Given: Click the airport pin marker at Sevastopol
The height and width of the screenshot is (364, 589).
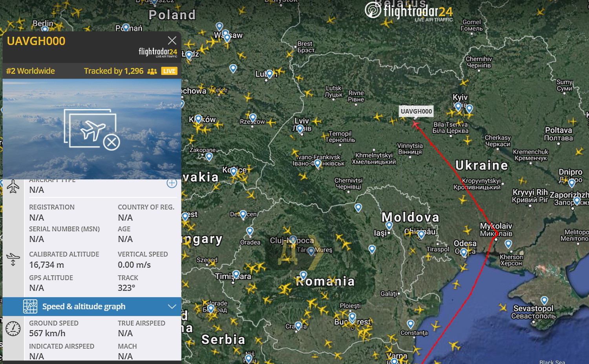Looking at the screenshot, I should (544, 301).
